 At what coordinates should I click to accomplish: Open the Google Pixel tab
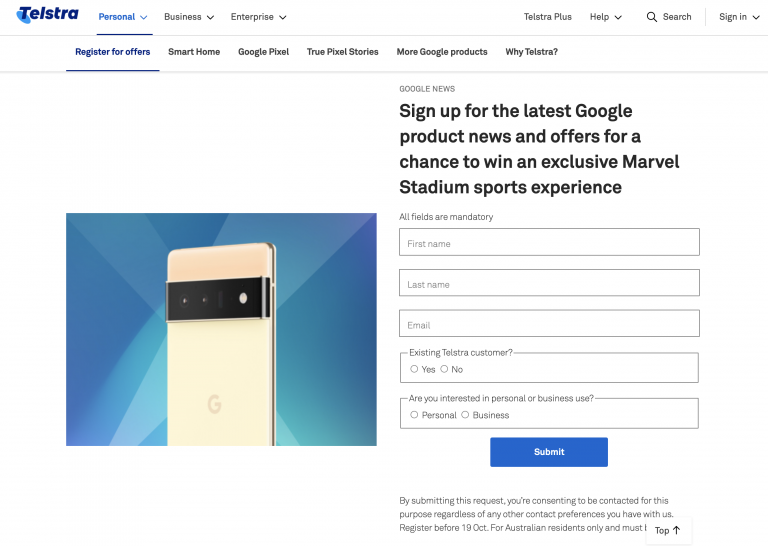(263, 52)
